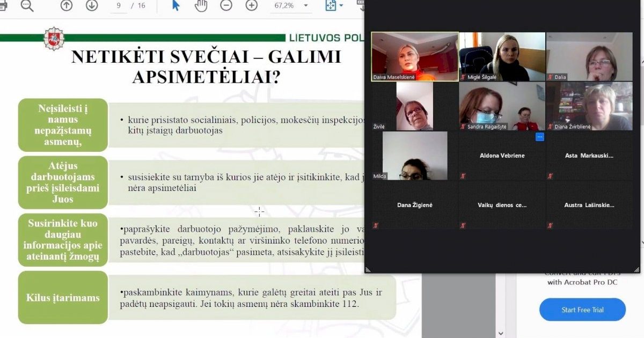Viewport: 644px width, 338px height.
Task: Click the slide title 'NETIKĖTI SVEČIAI – GALIMI'
Action: tap(206, 58)
